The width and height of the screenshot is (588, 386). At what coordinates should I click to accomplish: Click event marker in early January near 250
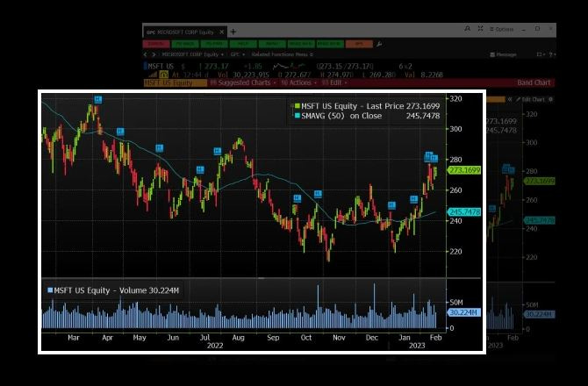point(391,205)
